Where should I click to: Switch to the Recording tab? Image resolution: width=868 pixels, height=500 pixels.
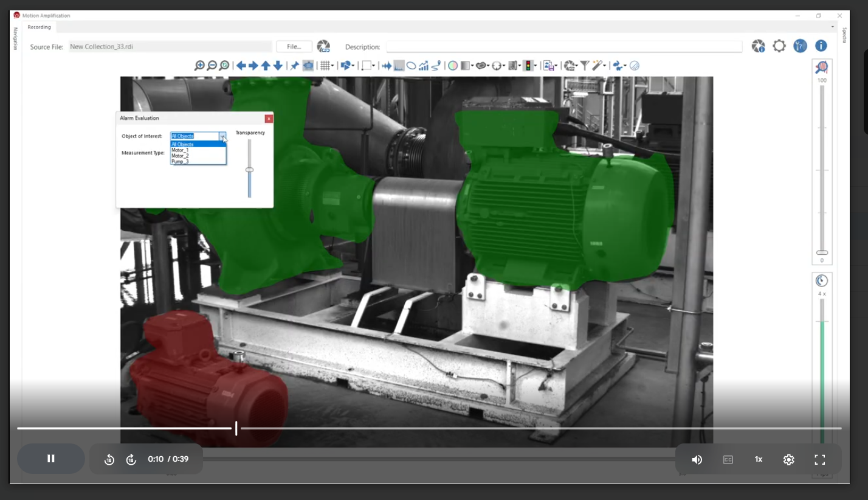[x=39, y=27]
